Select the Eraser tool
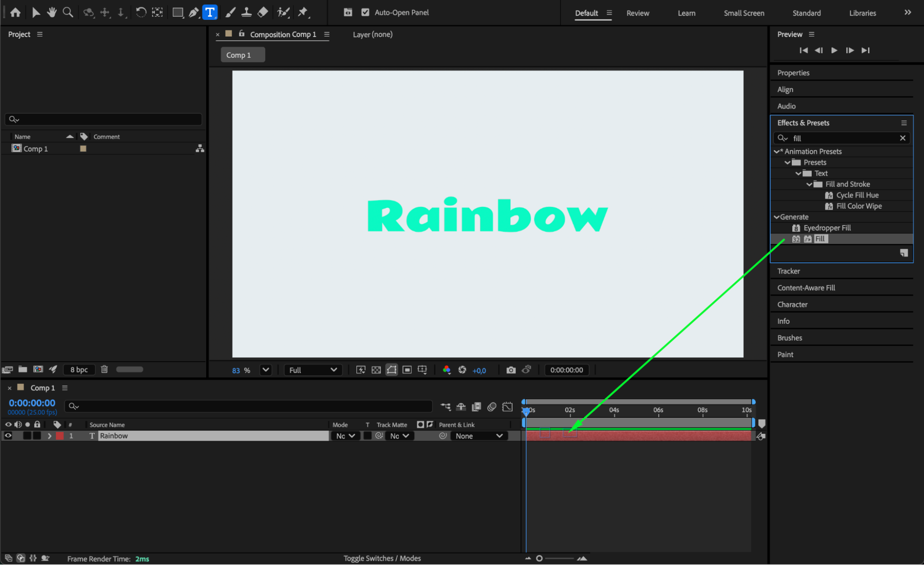 [x=263, y=12]
